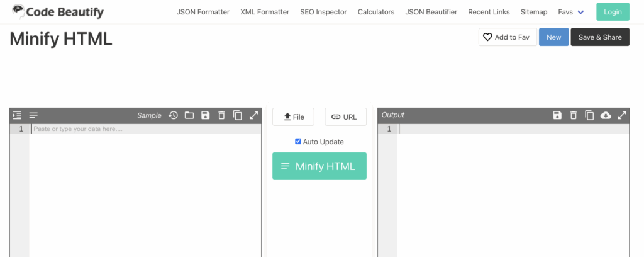Image resolution: width=644 pixels, height=257 pixels.
Task: Clear input editor with trash icon
Action: [221, 115]
